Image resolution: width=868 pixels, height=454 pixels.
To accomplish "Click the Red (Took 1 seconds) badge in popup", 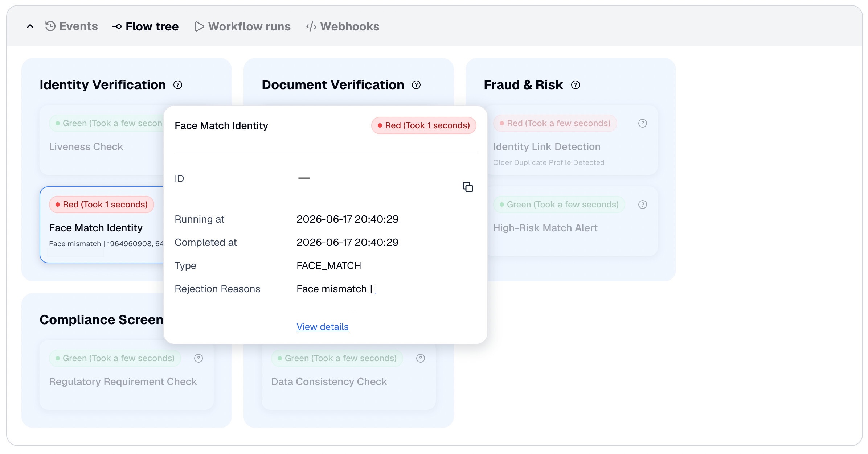I will pos(423,125).
